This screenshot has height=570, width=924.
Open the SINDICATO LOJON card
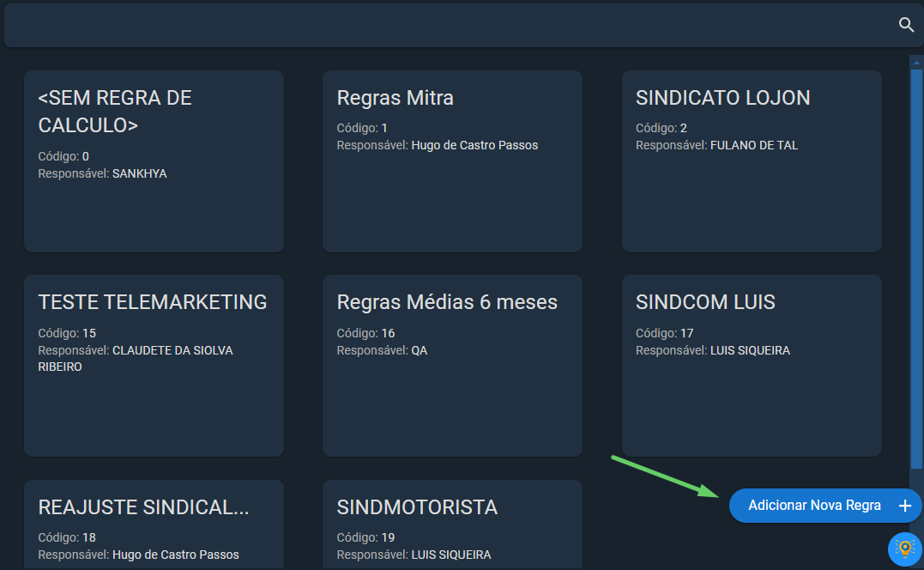coord(752,161)
